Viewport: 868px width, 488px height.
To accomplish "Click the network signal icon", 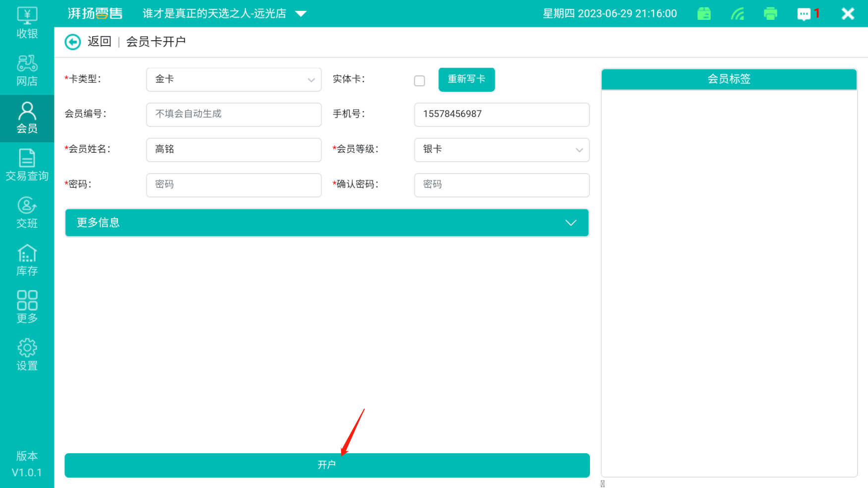I will [x=738, y=13].
